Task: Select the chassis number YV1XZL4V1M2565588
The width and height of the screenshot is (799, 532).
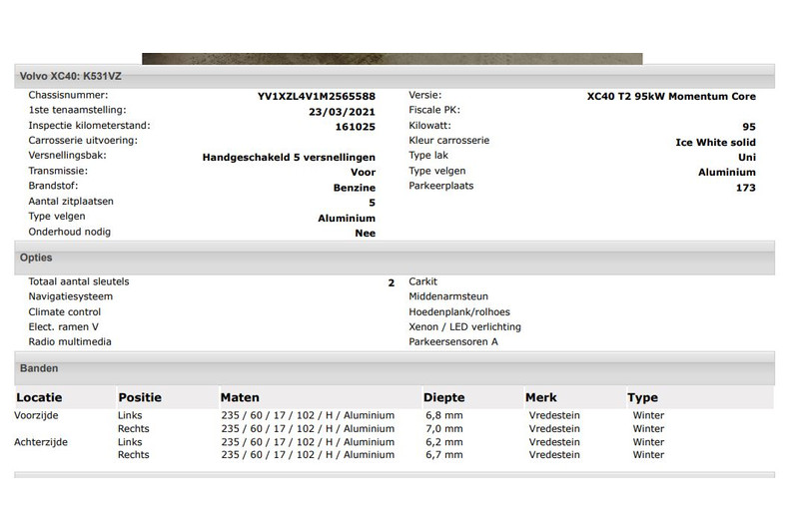Action: [x=317, y=97]
